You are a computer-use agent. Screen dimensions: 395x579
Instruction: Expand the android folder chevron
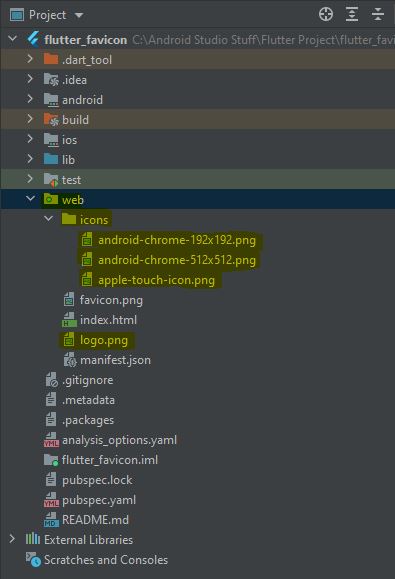tap(30, 98)
